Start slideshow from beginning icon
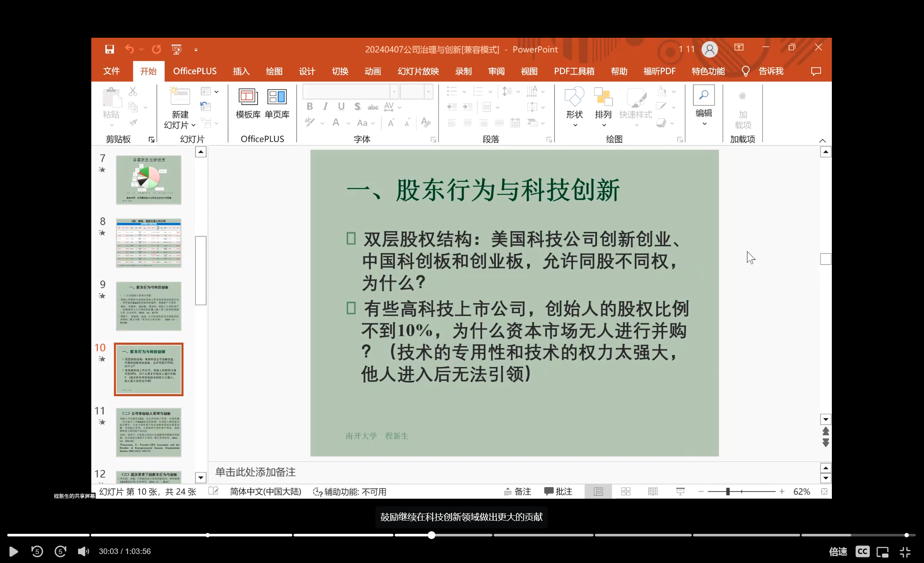Viewport: 924px width, 563px height. pos(176,49)
